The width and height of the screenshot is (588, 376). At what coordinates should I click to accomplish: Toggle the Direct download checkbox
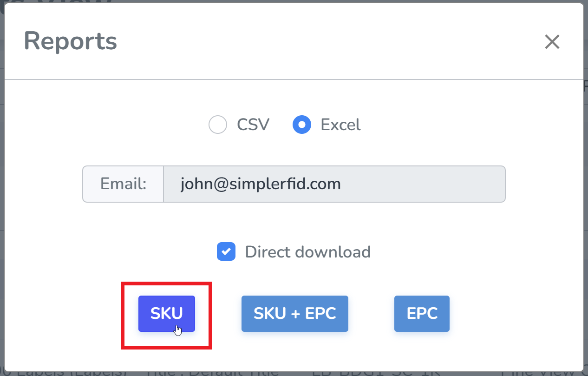pyautogui.click(x=226, y=252)
